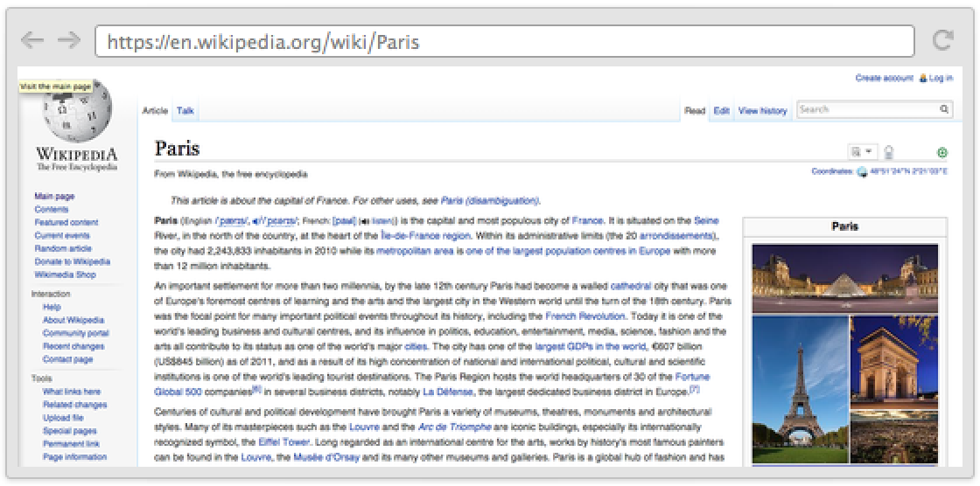
Task: Click the padlock protection icon
Action: 888,152
